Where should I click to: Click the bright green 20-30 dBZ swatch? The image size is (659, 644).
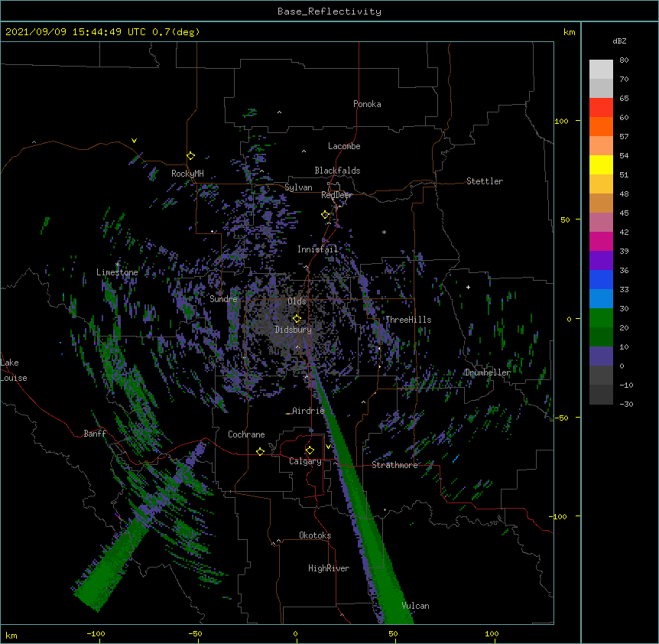click(601, 318)
